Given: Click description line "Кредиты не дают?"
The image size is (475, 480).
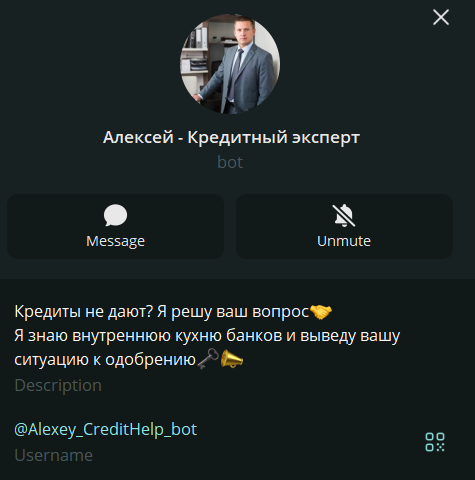Looking at the screenshot, I should 84,312.
